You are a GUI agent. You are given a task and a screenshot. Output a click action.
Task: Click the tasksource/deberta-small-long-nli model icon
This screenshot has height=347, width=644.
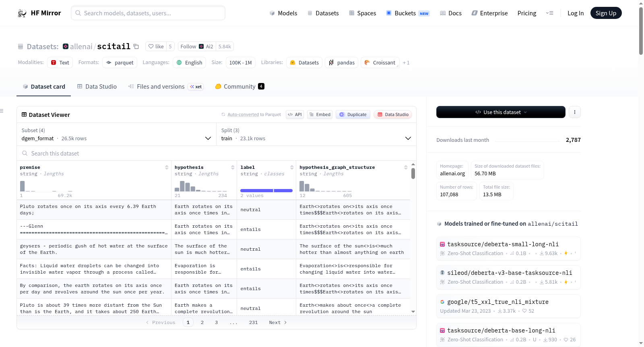[x=442, y=244]
